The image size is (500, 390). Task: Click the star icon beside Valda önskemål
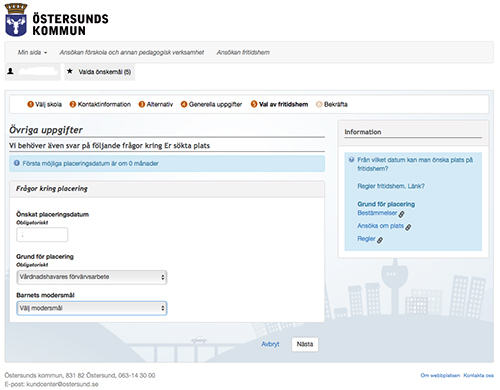[70, 71]
